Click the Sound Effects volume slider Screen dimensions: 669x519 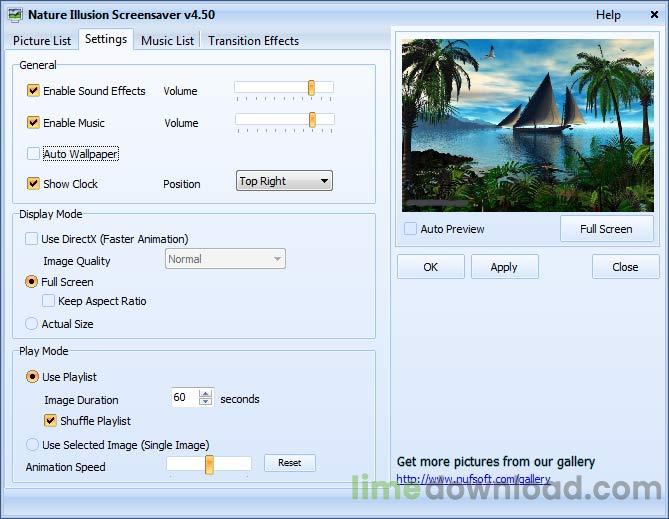click(311, 88)
